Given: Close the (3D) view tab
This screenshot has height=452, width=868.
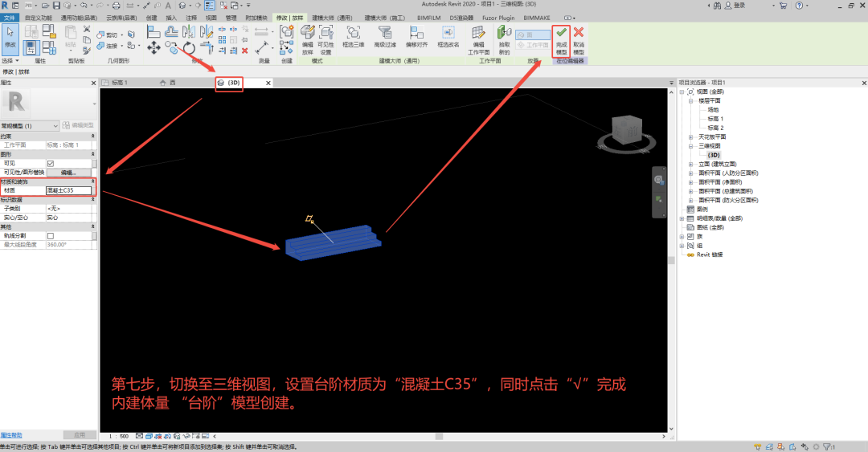Looking at the screenshot, I should pos(268,83).
